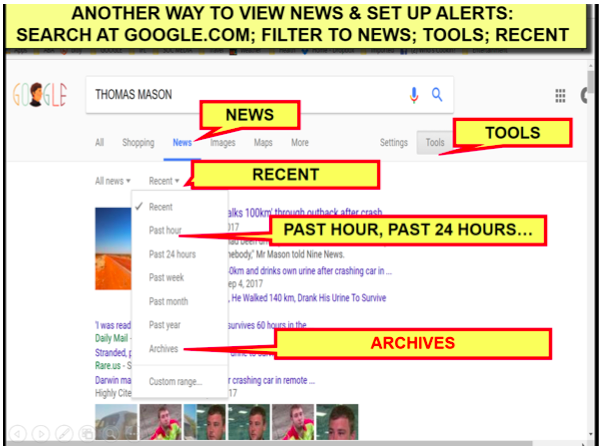Activate voice search microphone icon
The width and height of the screenshot is (601, 446).
414,95
